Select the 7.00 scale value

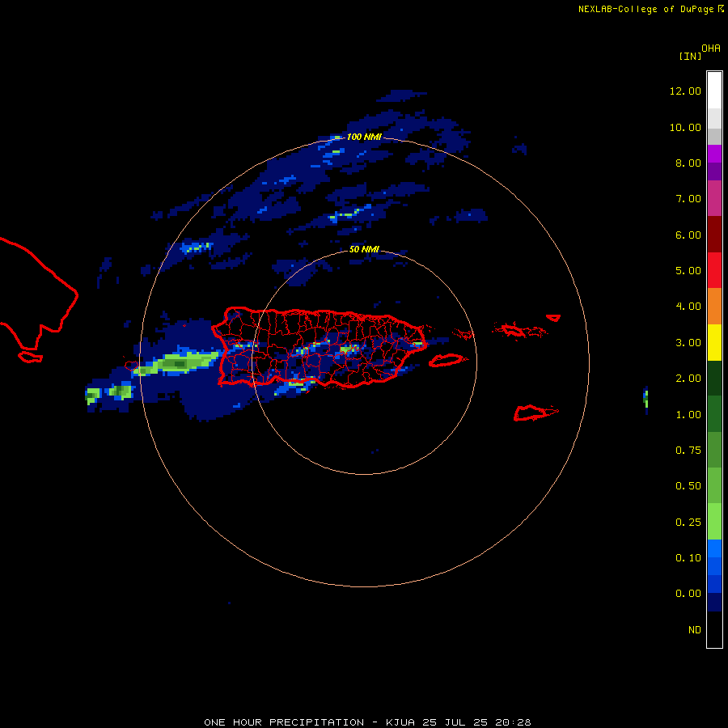688,199
